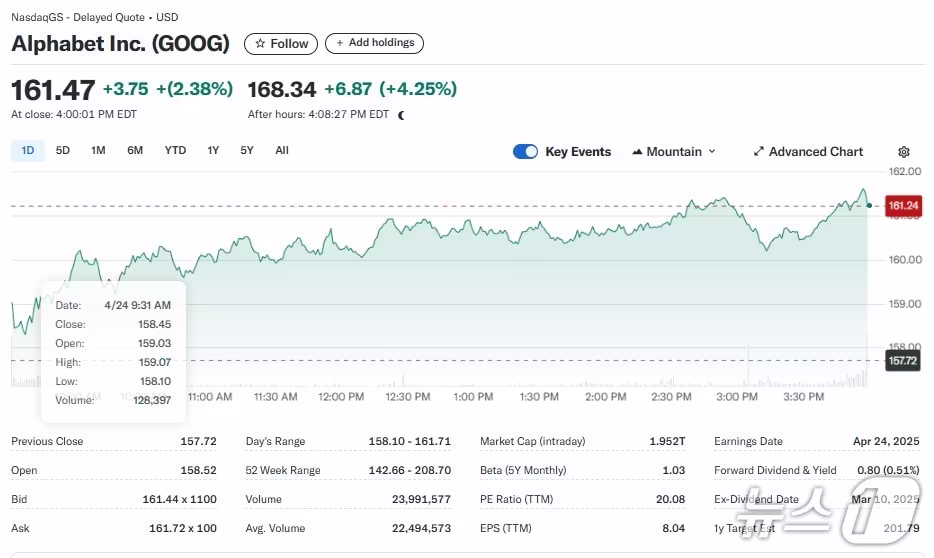
Task: Click the plus icon in Add holdings
Action: click(x=340, y=43)
